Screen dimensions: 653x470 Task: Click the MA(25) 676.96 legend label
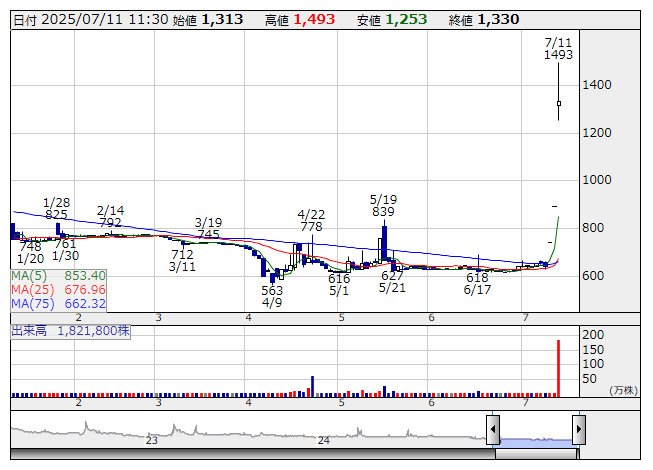tap(58, 290)
